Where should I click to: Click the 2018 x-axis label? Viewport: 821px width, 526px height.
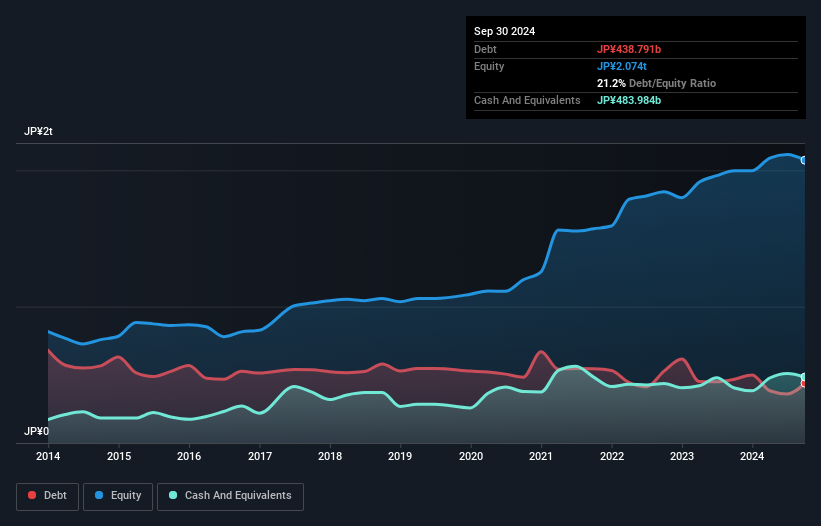coord(330,456)
